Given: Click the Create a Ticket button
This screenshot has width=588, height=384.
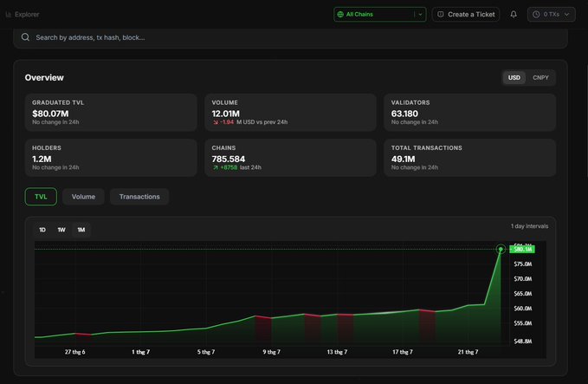Looking at the screenshot, I should pyautogui.click(x=465, y=14).
